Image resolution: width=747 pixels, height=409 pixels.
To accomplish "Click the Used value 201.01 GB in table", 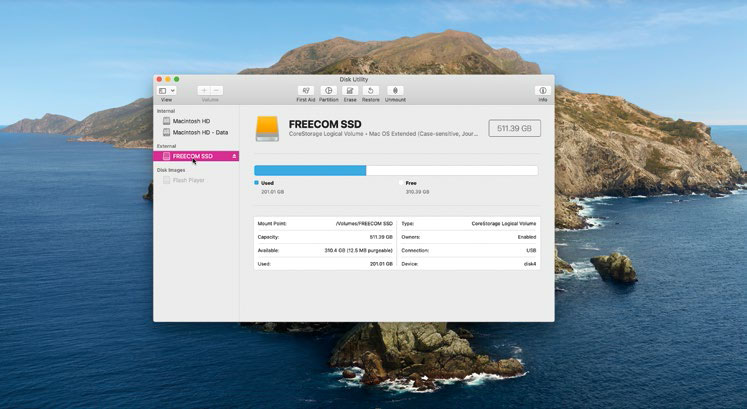I will 381,263.
